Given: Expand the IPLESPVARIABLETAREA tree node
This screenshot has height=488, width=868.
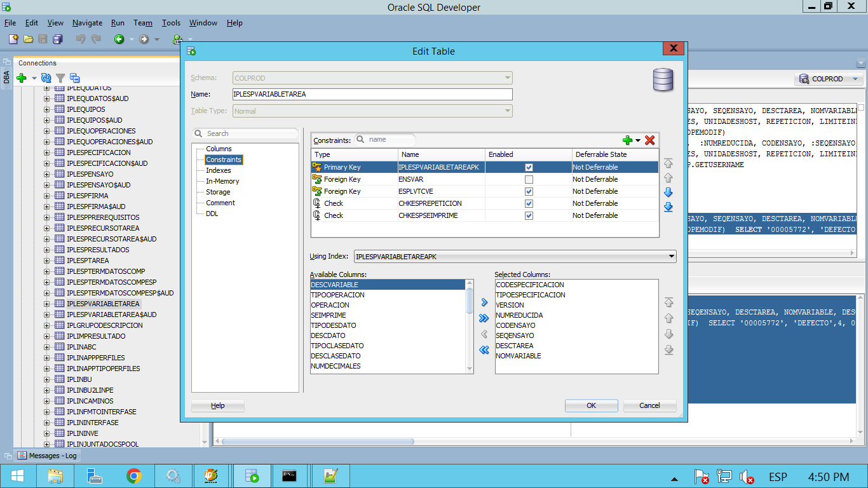Looking at the screenshot, I should pos(46,304).
